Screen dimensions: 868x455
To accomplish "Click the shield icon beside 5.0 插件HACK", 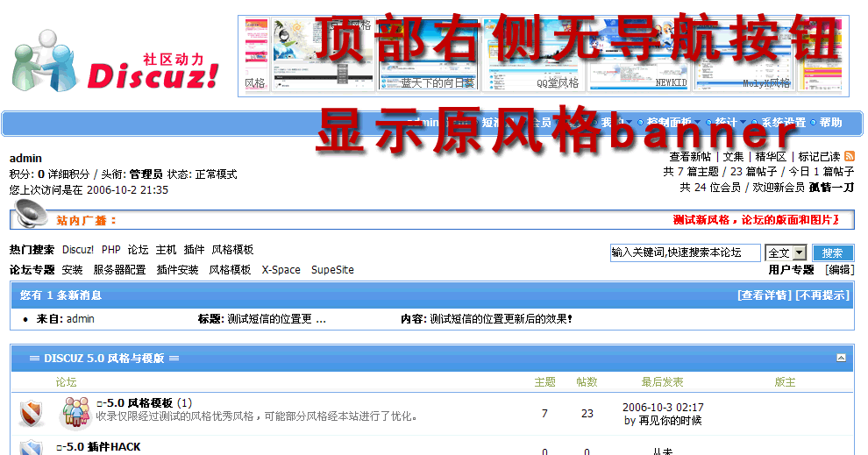I will (32, 447).
